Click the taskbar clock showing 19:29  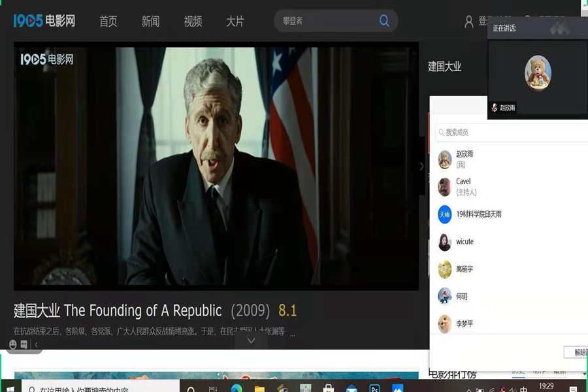click(546, 386)
